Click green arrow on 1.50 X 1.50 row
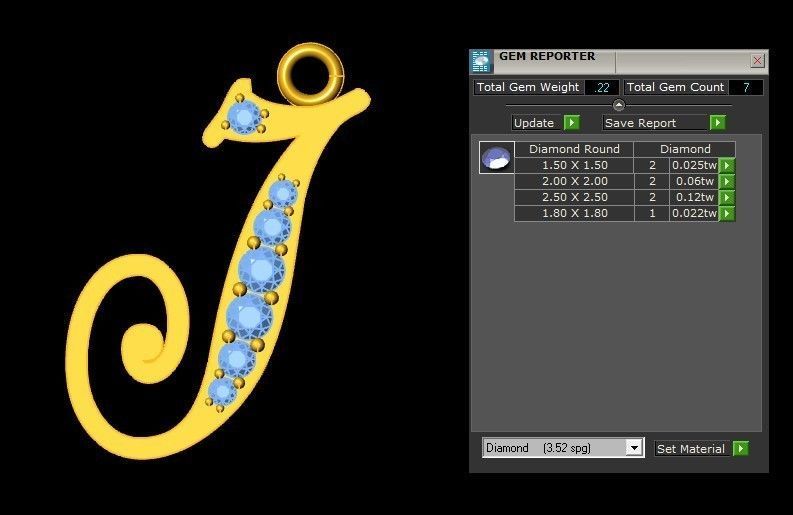The image size is (793, 515). pyautogui.click(x=727, y=165)
